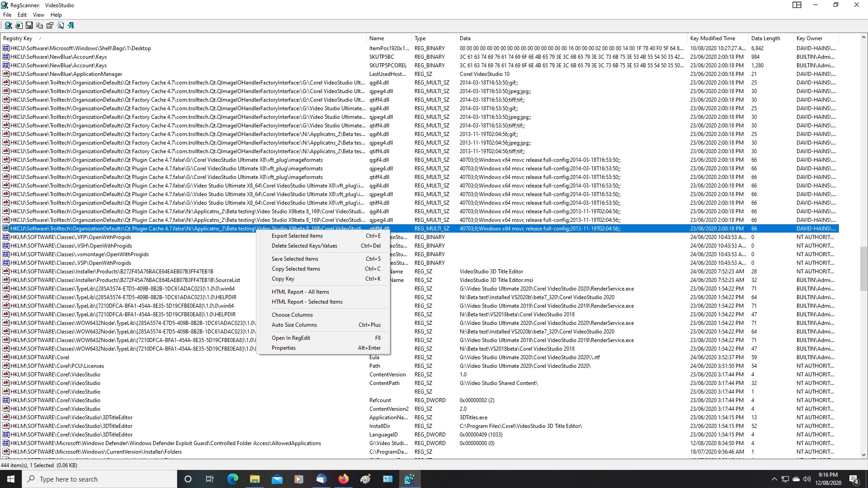Choose Copy Key in context menu
This screenshot has height=488, width=868.
pyautogui.click(x=323, y=279)
